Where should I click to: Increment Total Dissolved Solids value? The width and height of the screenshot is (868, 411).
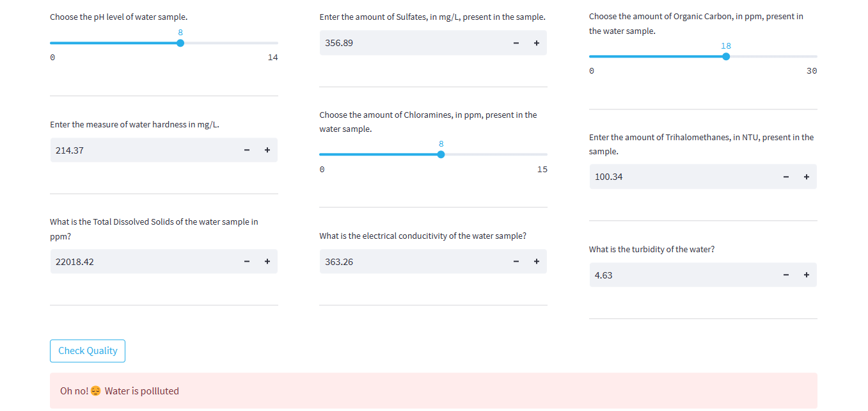[x=267, y=261]
